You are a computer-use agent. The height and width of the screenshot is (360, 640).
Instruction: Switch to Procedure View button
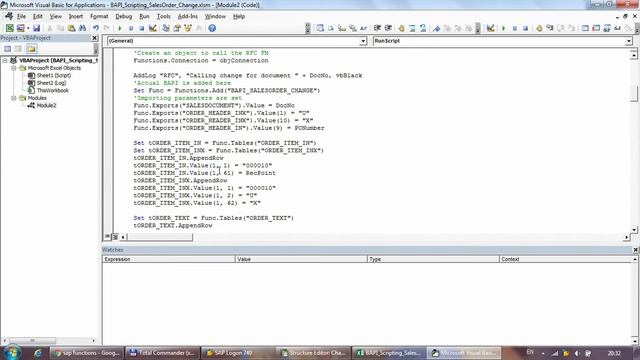[x=107, y=237]
